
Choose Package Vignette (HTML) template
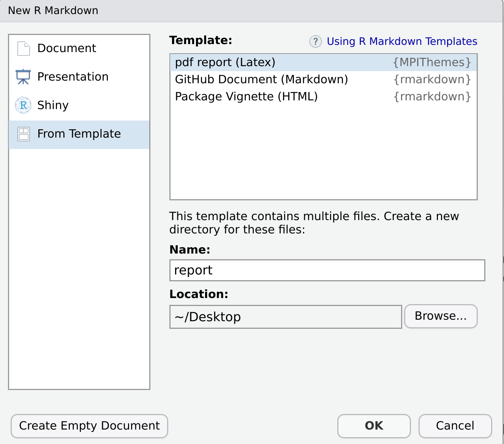pos(324,97)
